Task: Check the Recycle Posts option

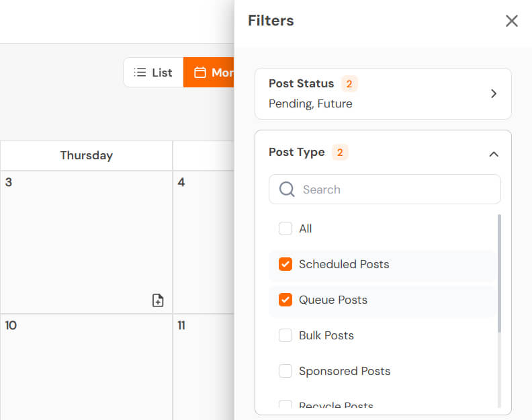Action: (285, 405)
